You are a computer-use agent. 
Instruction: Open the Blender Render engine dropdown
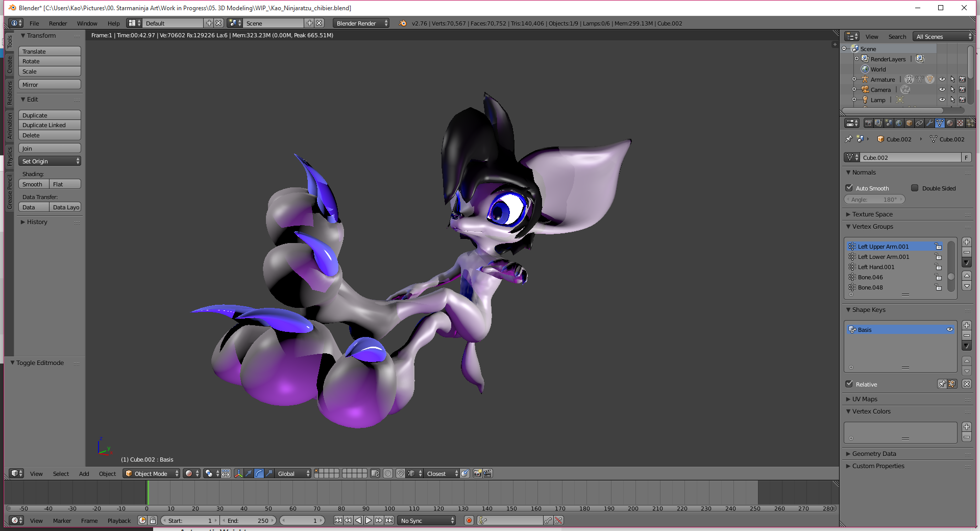(361, 23)
